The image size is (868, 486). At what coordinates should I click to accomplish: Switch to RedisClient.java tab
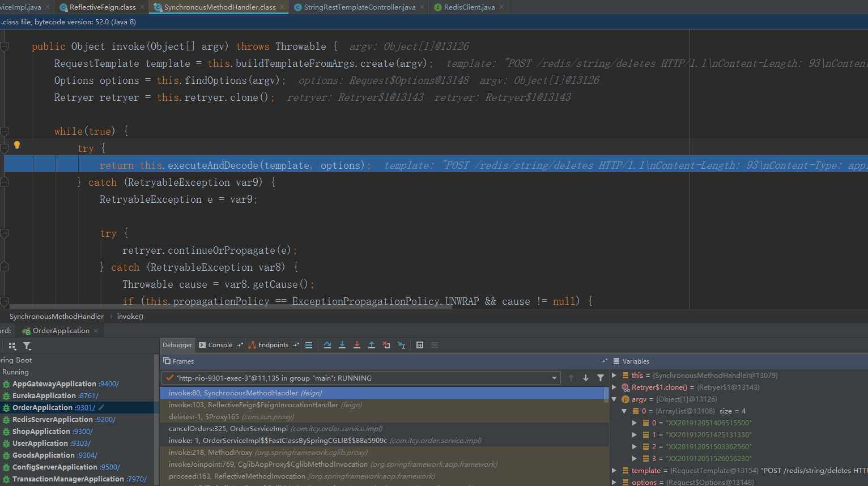(x=469, y=7)
